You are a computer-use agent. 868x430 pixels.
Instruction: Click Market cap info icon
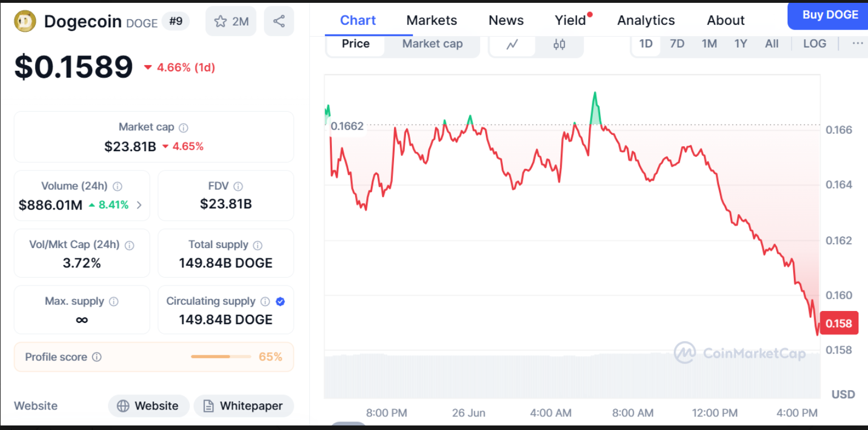point(183,127)
